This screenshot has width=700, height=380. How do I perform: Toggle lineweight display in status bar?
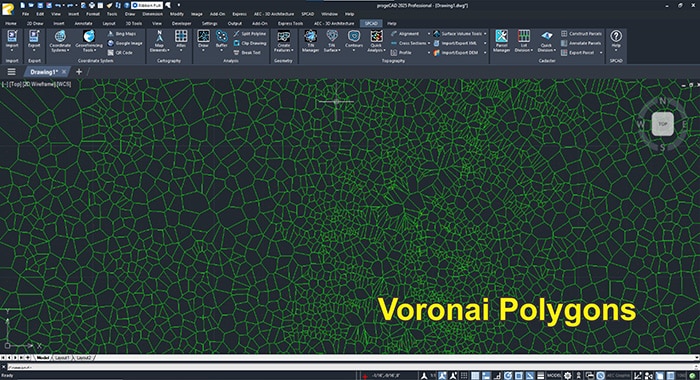(x=541, y=376)
